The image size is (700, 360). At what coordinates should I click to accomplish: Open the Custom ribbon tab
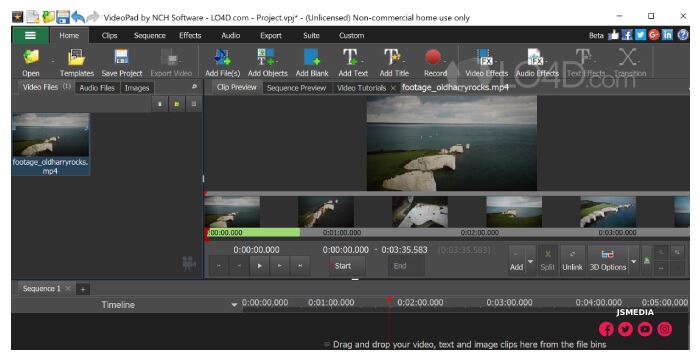pos(351,35)
